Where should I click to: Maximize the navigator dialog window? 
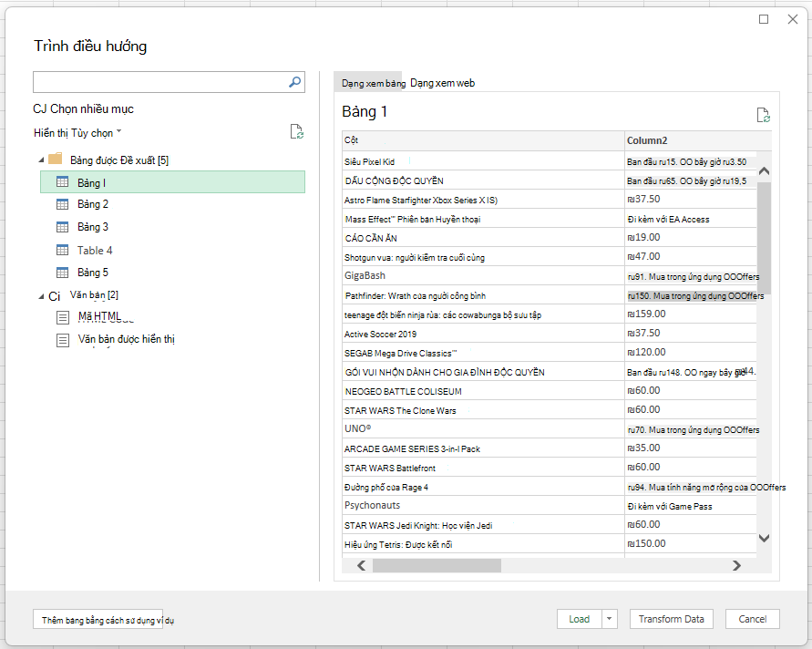(764, 19)
